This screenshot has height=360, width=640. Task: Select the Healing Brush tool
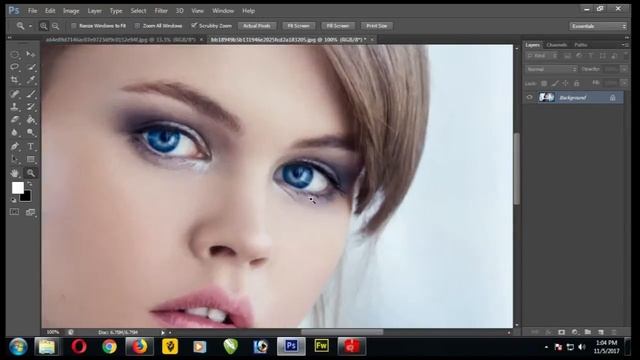15,94
